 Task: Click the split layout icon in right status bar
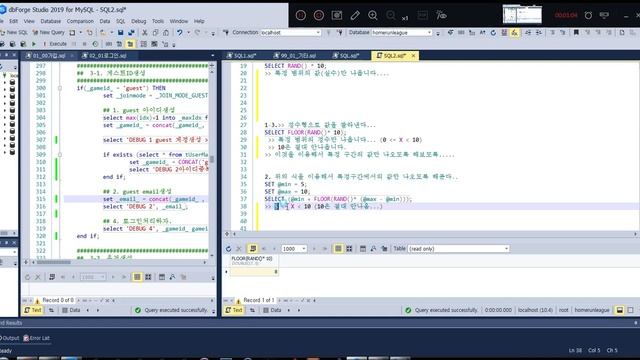tap(620, 310)
